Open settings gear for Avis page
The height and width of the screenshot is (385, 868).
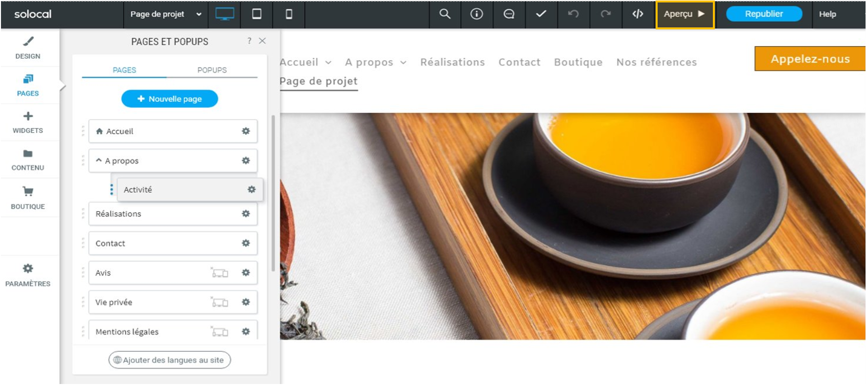pyautogui.click(x=246, y=272)
